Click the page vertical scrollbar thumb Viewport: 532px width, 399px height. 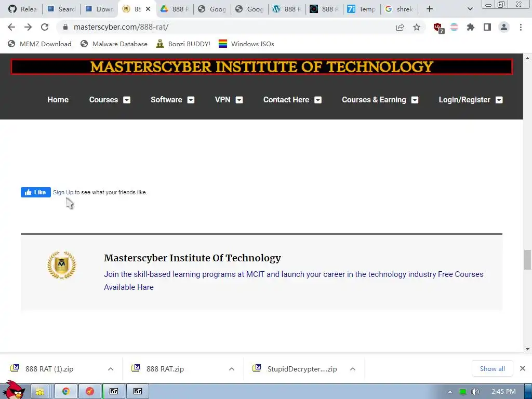pos(527,260)
